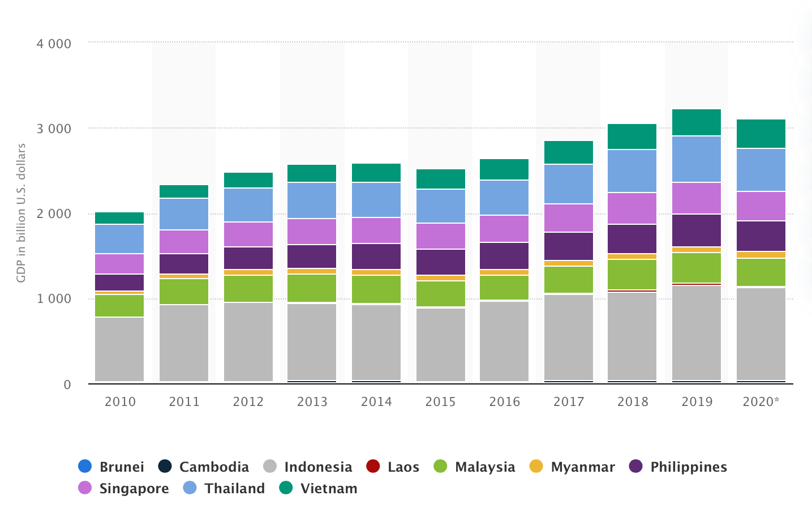The width and height of the screenshot is (812, 517).
Task: Click the Laos legend label
Action: [403, 467]
